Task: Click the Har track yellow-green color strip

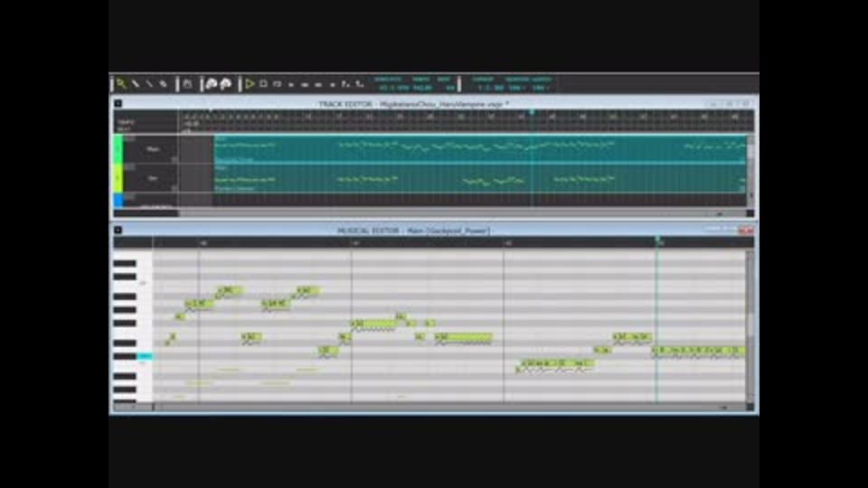Action: 118,178
